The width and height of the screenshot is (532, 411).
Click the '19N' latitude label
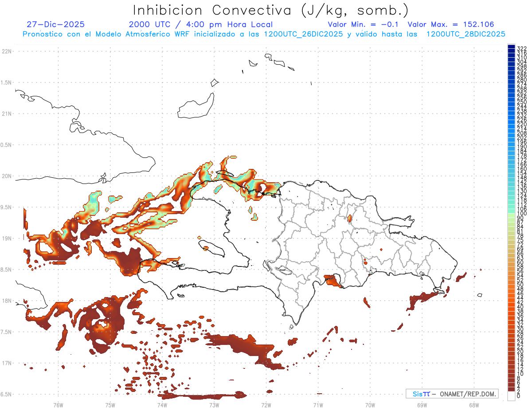7,238
